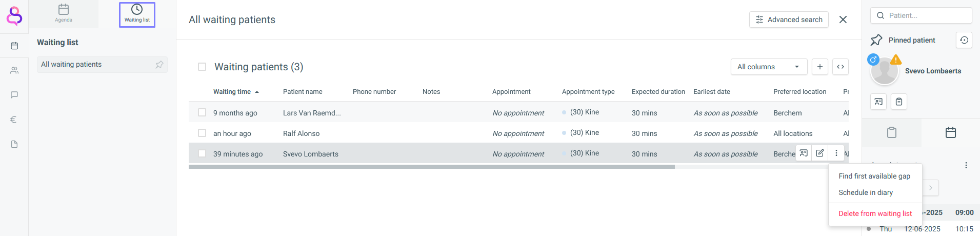Open patients icon in left sidebar
Image resolution: width=980 pixels, height=236 pixels.
point(14,70)
